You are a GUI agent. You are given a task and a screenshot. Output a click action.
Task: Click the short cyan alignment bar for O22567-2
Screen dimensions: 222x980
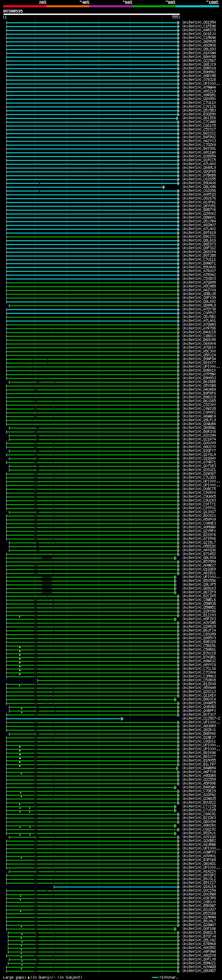(x=65, y=719)
